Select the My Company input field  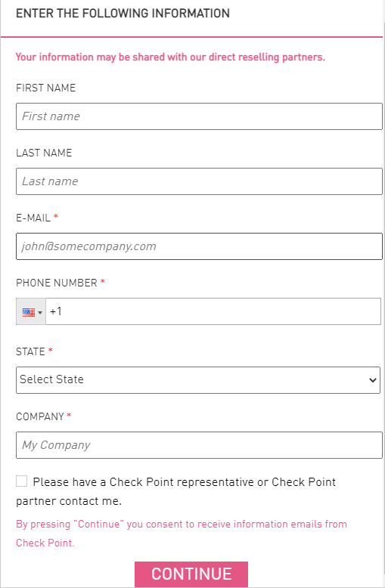(x=199, y=444)
